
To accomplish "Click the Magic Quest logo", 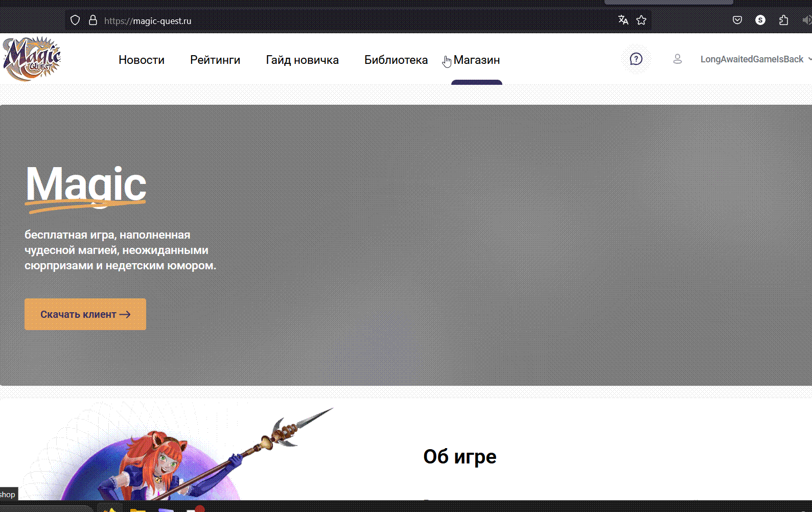I will pyautogui.click(x=32, y=59).
